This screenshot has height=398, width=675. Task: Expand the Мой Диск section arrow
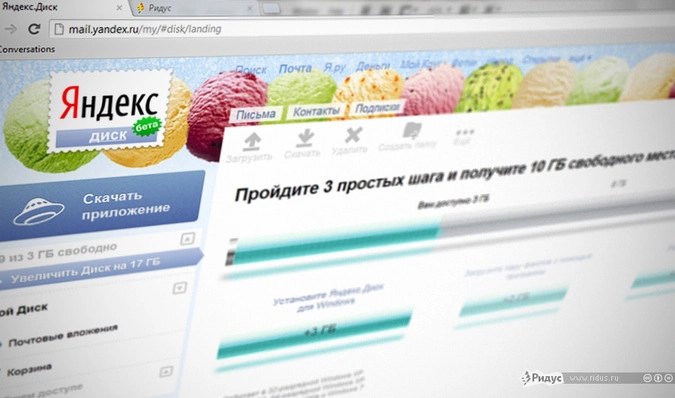pyautogui.click(x=180, y=287)
